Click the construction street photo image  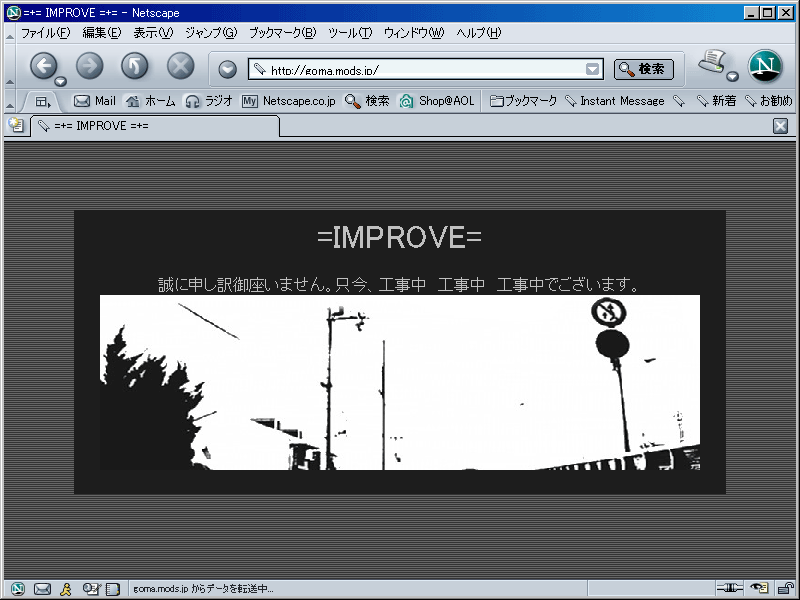pyautogui.click(x=399, y=382)
